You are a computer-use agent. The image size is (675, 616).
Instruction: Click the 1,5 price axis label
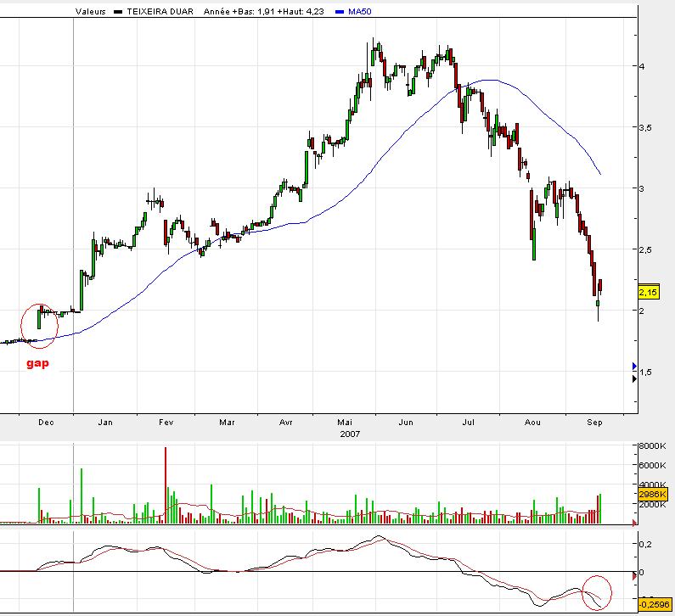[x=645, y=372]
